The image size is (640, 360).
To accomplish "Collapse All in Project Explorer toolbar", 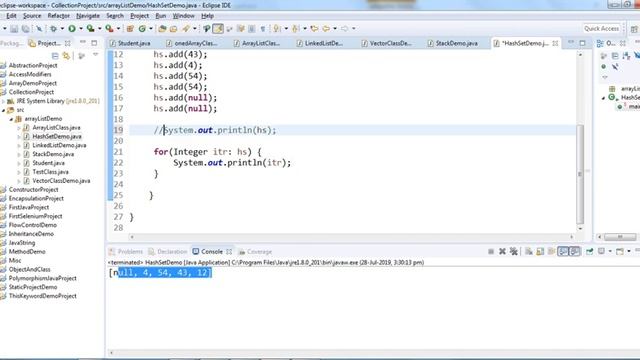I will (x=55, y=56).
